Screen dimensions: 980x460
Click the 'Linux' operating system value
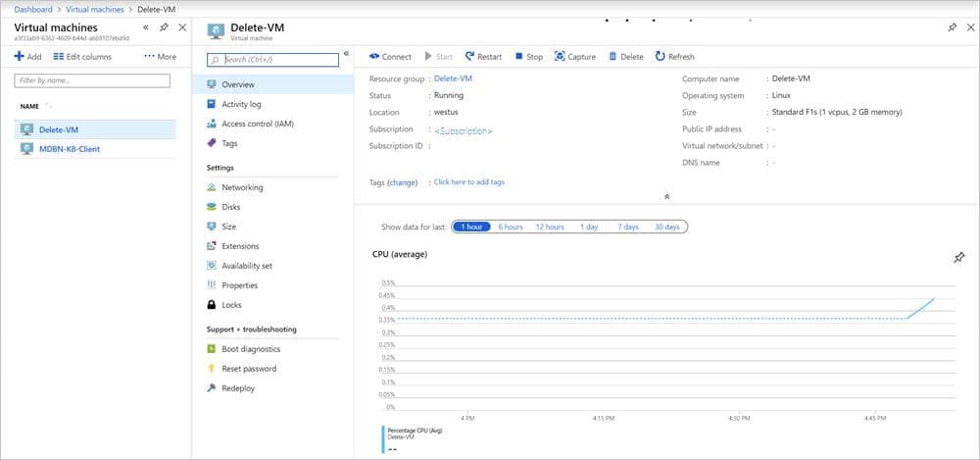click(x=781, y=96)
